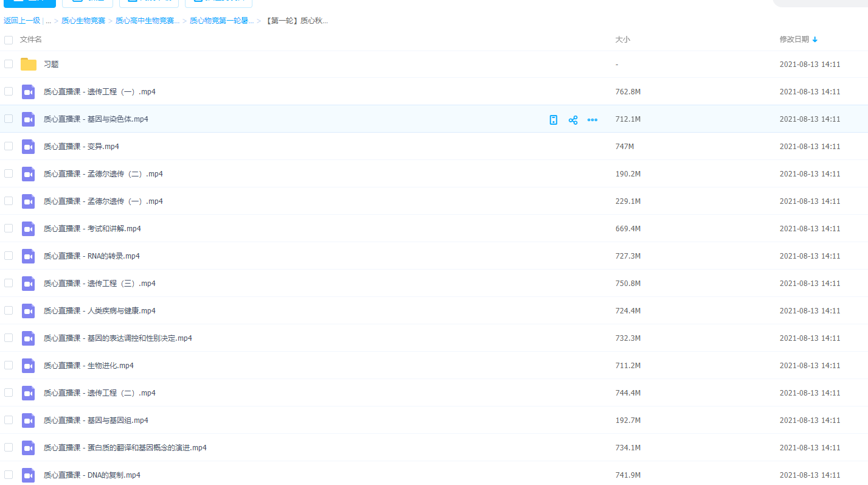Open file 孟德尔遗传（一）.mp4
This screenshot has width=868, height=485.
103,201
